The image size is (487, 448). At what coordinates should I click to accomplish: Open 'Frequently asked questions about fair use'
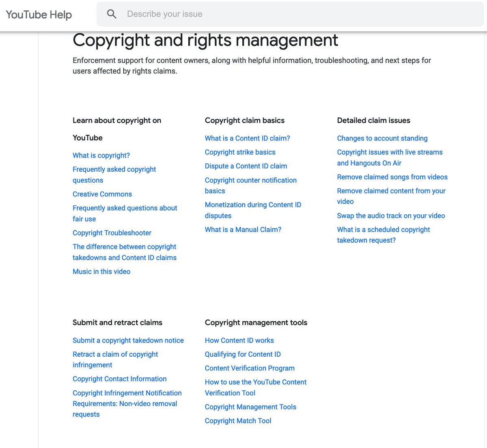click(x=125, y=213)
